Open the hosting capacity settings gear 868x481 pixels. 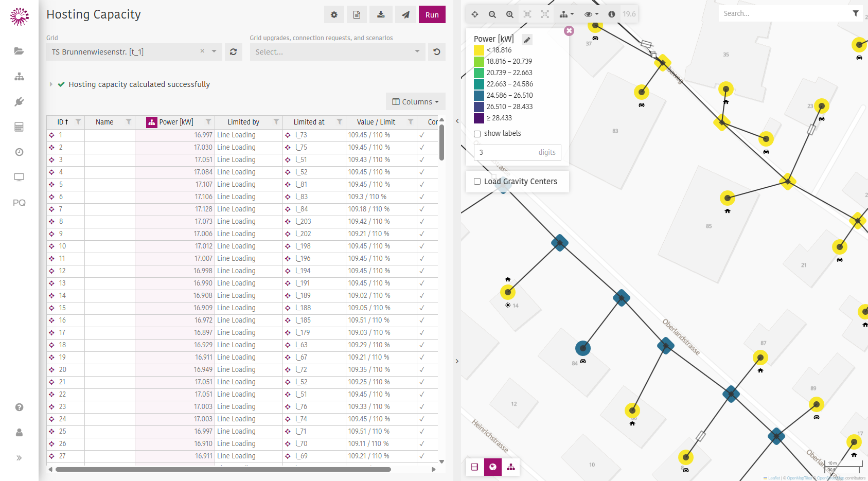(334, 15)
